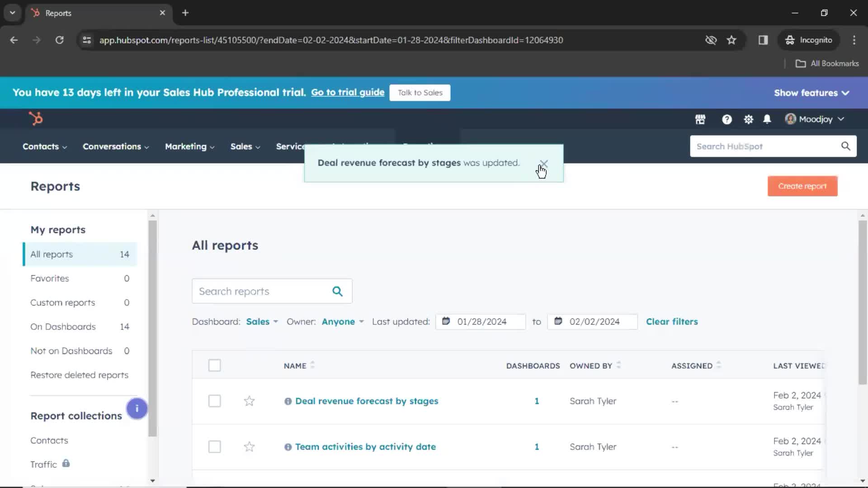Click the 01/28/2024 start date field

point(481,322)
